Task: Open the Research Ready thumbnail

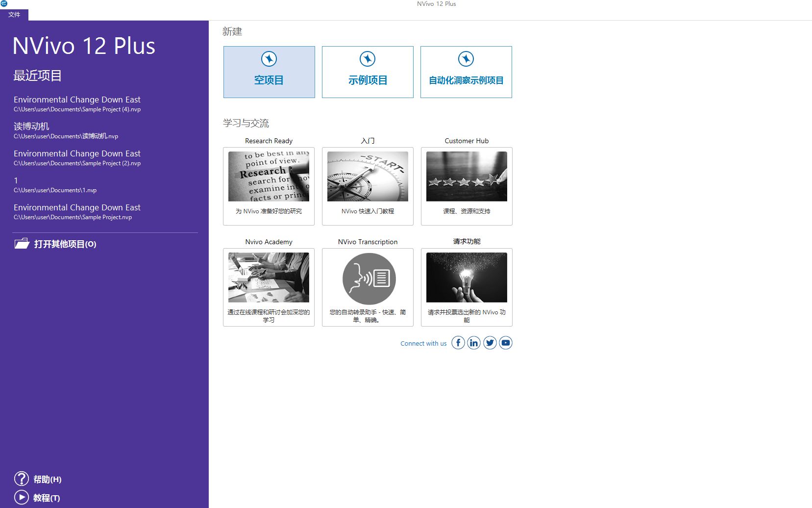Action: [x=269, y=177]
